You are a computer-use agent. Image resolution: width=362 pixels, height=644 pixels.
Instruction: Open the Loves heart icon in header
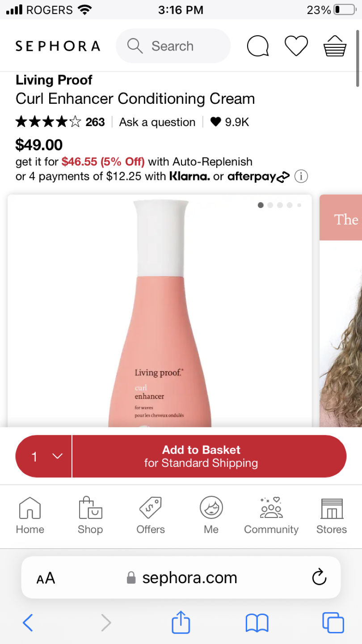(296, 46)
